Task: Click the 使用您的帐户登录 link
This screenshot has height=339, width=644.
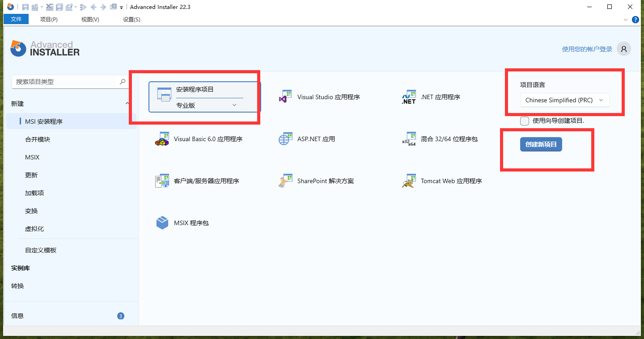Action: 586,49
